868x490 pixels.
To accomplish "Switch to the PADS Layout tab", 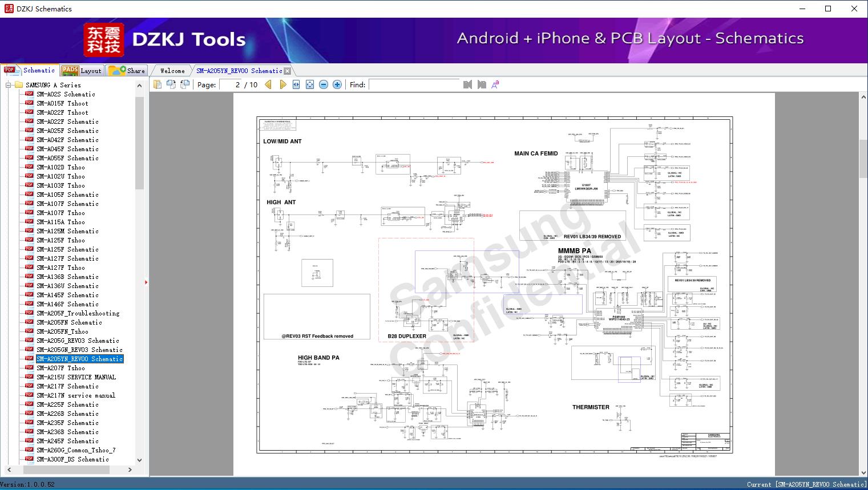I will pos(82,71).
